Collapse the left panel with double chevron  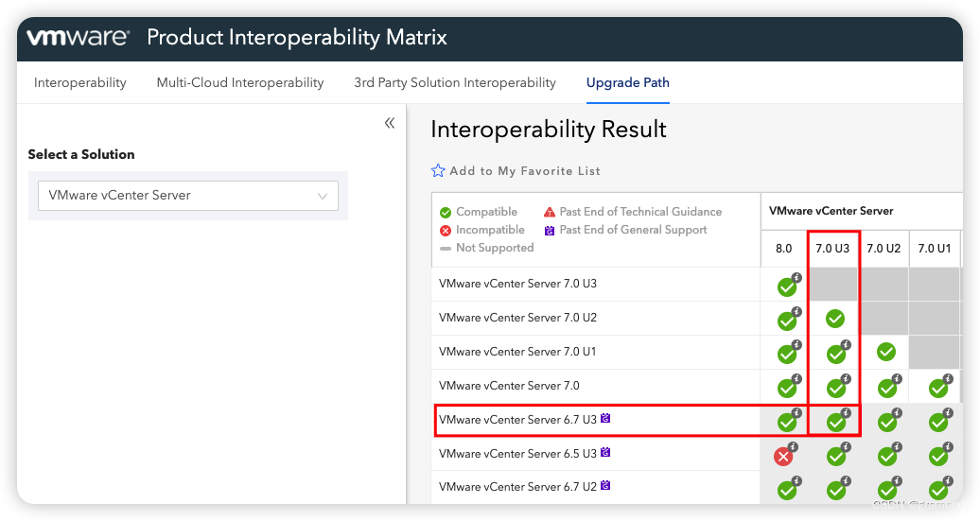point(390,122)
